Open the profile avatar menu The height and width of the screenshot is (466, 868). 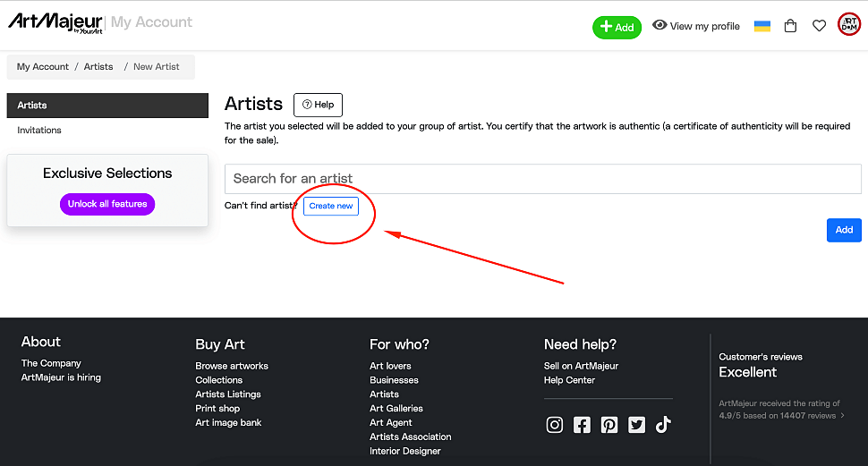pyautogui.click(x=848, y=25)
